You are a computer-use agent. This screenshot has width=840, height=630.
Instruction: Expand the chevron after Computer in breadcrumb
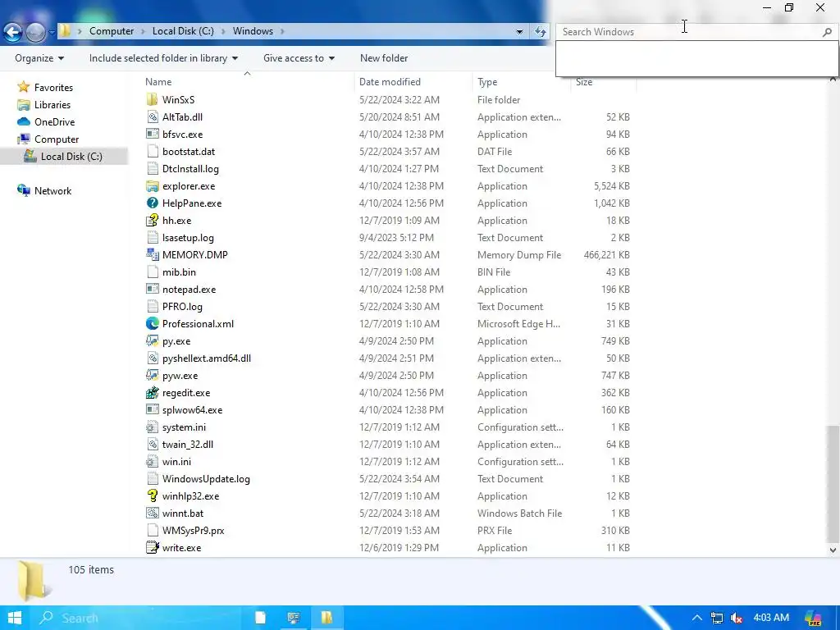(143, 31)
